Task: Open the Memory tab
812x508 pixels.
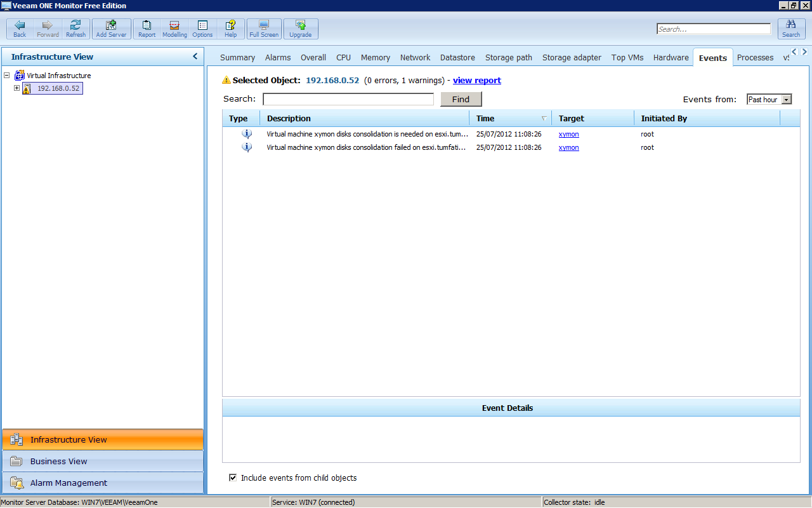Action: click(376, 57)
